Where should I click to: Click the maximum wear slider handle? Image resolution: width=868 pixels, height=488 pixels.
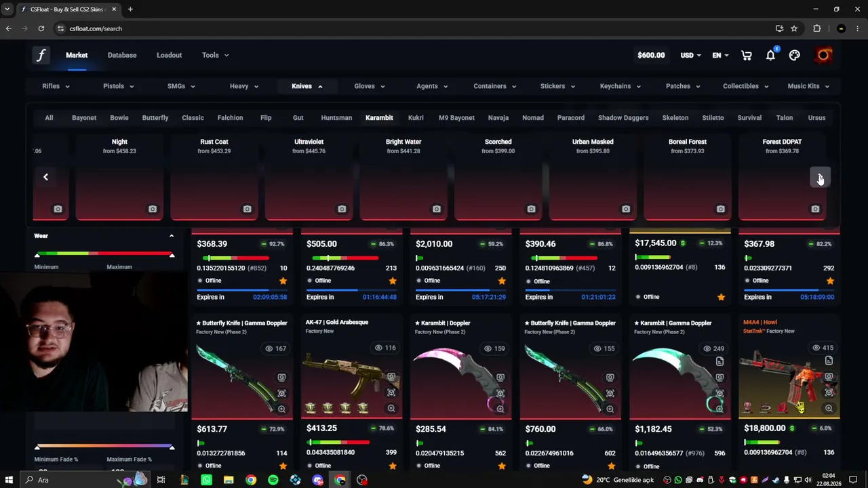(x=172, y=255)
